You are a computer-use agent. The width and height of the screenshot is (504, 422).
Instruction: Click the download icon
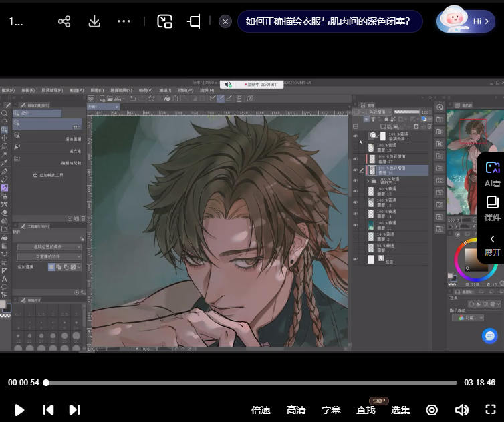pyautogui.click(x=94, y=21)
